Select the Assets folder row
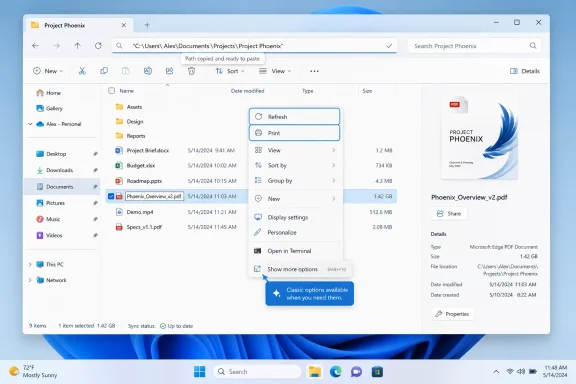 (251, 107)
